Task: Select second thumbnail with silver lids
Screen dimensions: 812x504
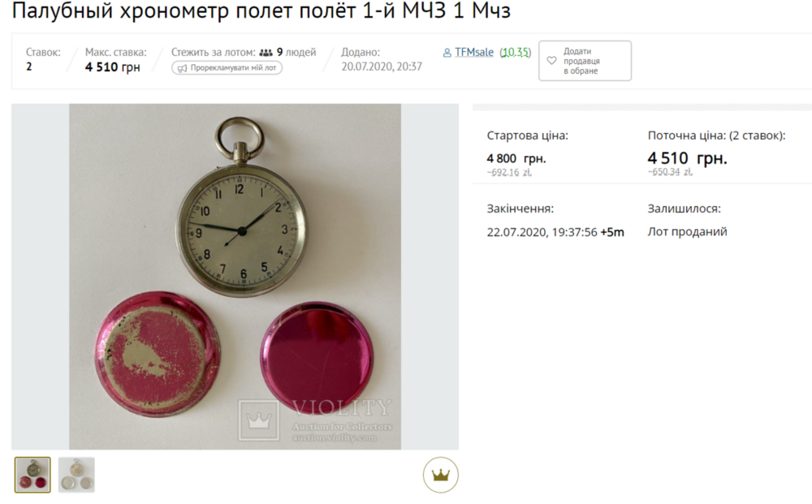Action: tap(76, 475)
